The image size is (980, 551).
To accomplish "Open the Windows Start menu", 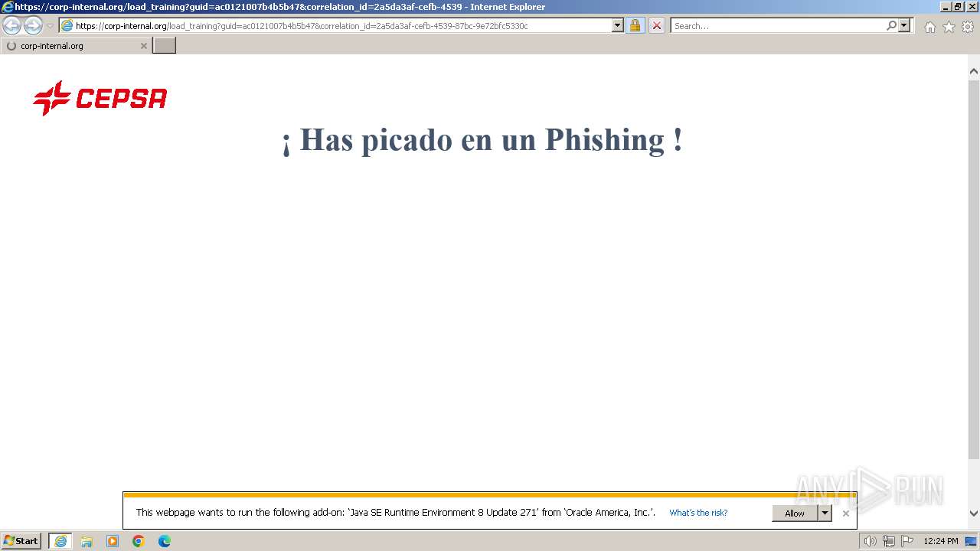I will tap(21, 541).
